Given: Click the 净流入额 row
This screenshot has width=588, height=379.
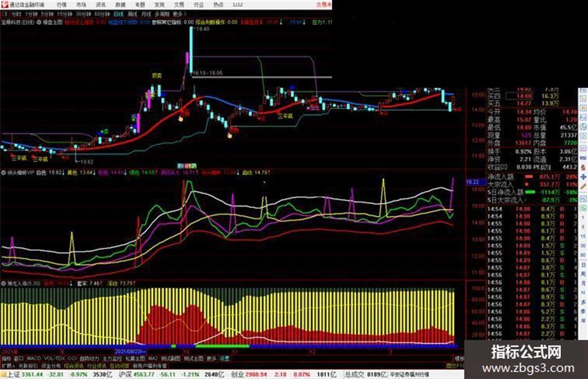Looking at the screenshot, I should point(533,177).
